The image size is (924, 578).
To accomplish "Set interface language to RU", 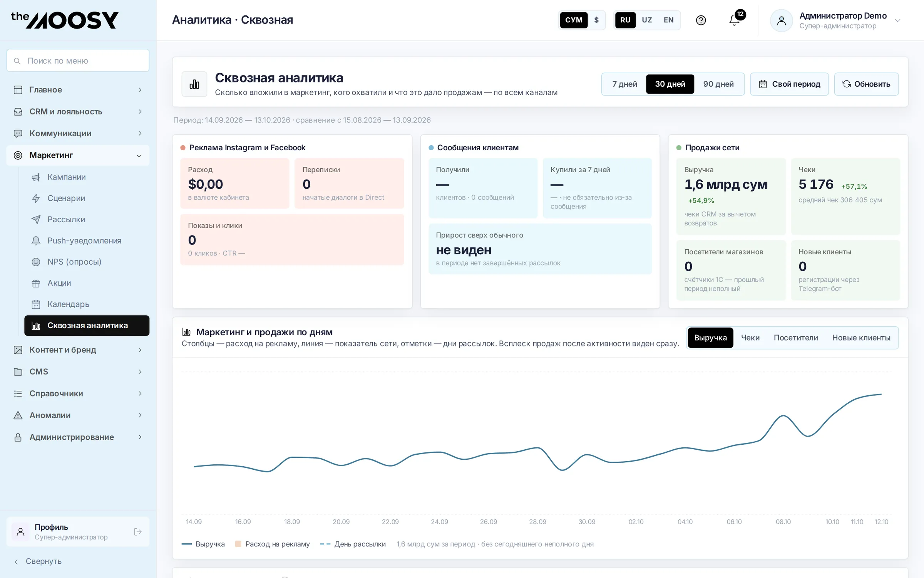I will (x=625, y=20).
